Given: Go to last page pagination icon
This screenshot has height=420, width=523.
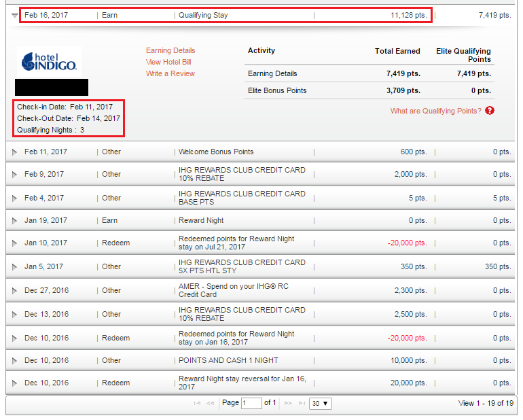Looking at the screenshot, I should [x=301, y=404].
